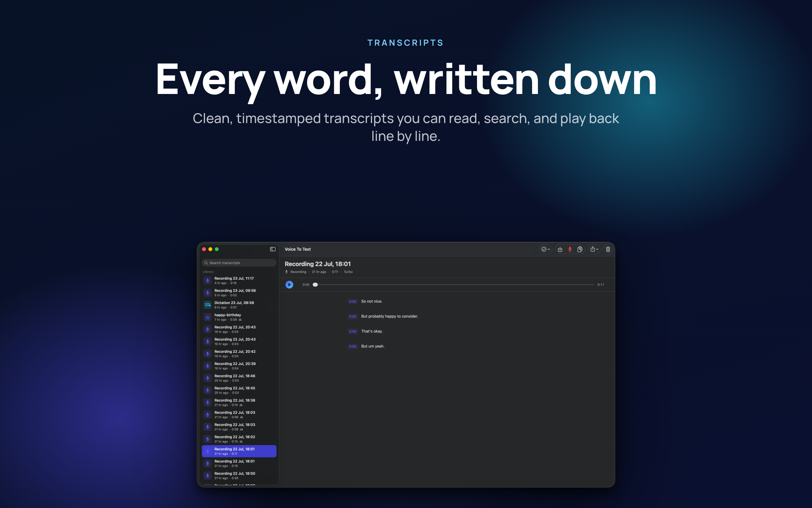Click microphone icon of Recording 22 Jul, 18:02
The image size is (812, 508).
[208, 439]
